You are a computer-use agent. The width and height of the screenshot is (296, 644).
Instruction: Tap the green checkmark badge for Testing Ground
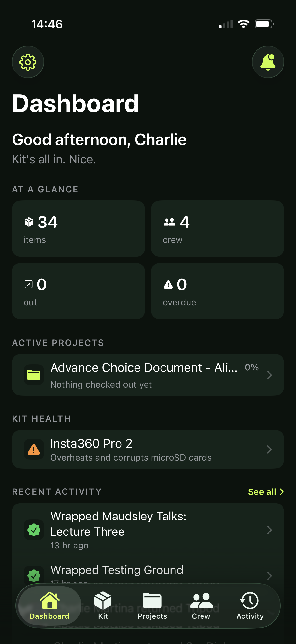pos(34,575)
